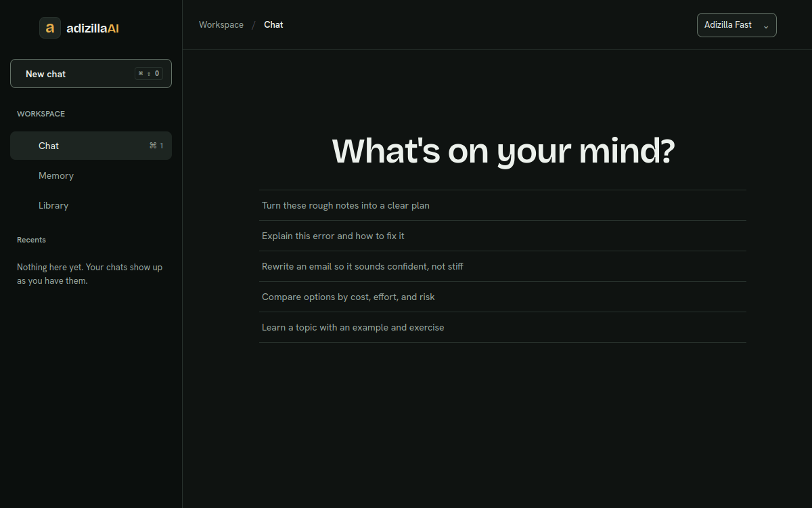Screen dimensions: 812x508
Task: Start a New chat
Action: coord(91,74)
